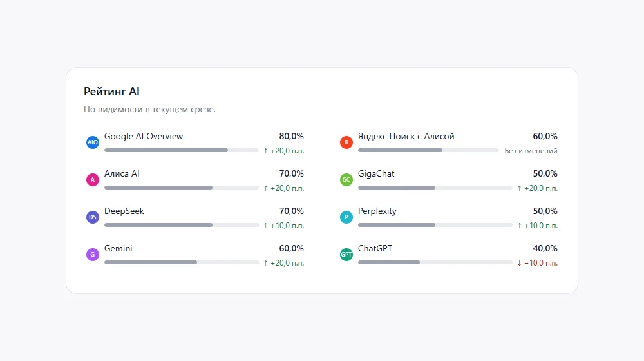Screen dimensions: 644x361
Task: Click the ChatGPT progress bar
Action: tap(435, 263)
